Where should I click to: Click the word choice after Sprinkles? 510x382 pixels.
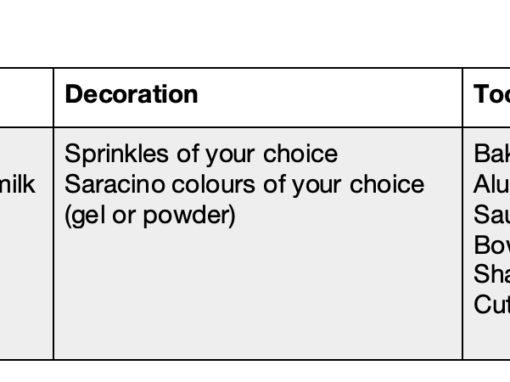point(301,154)
